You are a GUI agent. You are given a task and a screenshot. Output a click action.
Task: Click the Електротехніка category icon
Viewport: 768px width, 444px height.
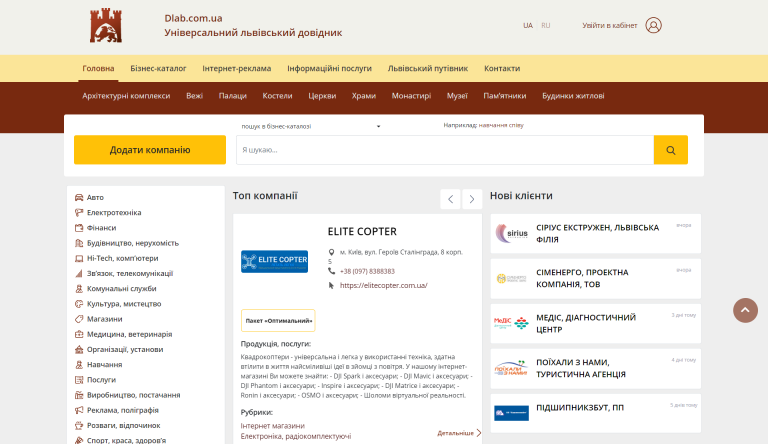(79, 213)
